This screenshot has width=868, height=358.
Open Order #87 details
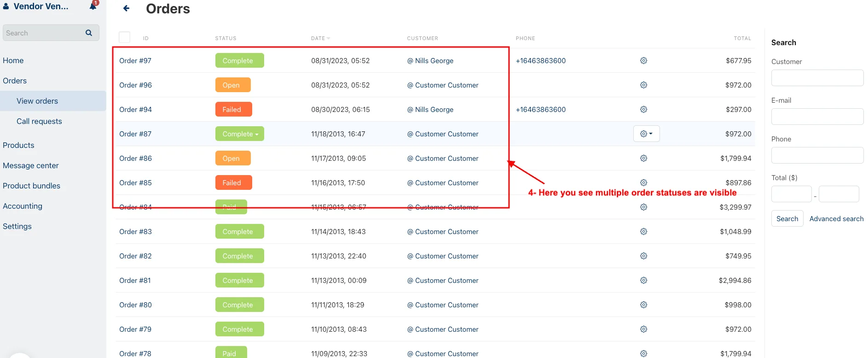coord(135,134)
